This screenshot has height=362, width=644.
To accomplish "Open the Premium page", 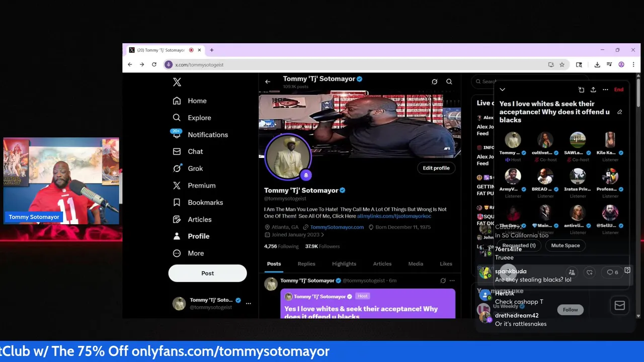I will click(x=194, y=186).
